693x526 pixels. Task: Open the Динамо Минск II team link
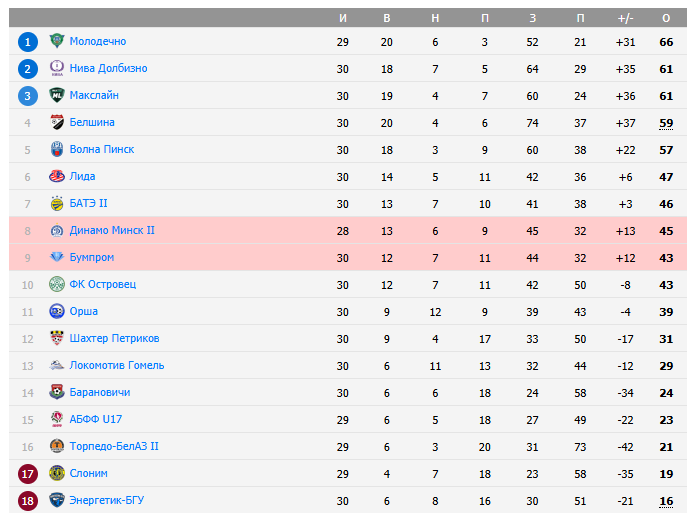112,230
